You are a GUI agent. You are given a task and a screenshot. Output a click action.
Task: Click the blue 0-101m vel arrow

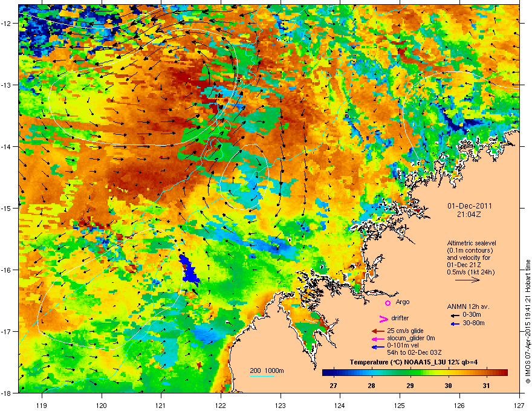click(x=378, y=347)
